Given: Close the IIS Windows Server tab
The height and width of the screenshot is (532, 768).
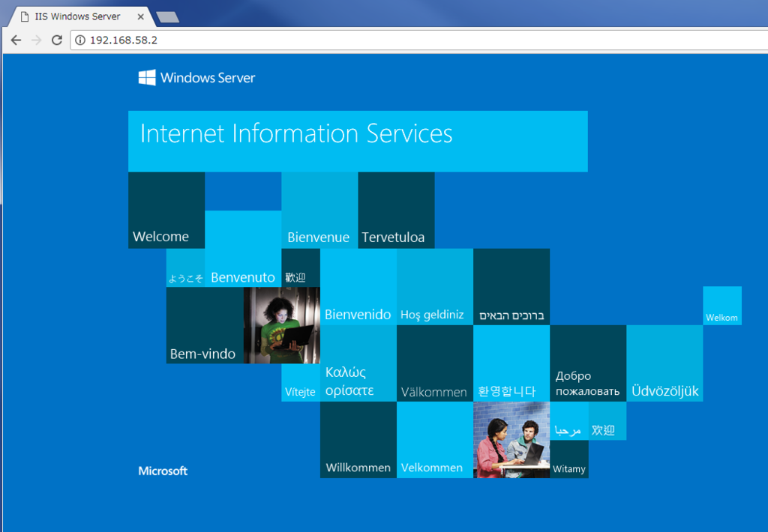Looking at the screenshot, I should click(140, 16).
